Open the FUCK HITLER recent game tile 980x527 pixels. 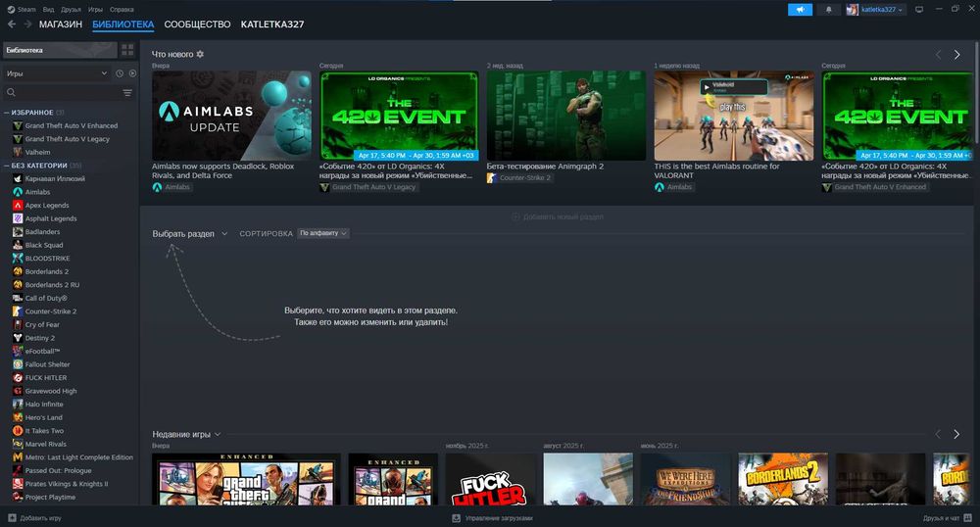click(491, 479)
